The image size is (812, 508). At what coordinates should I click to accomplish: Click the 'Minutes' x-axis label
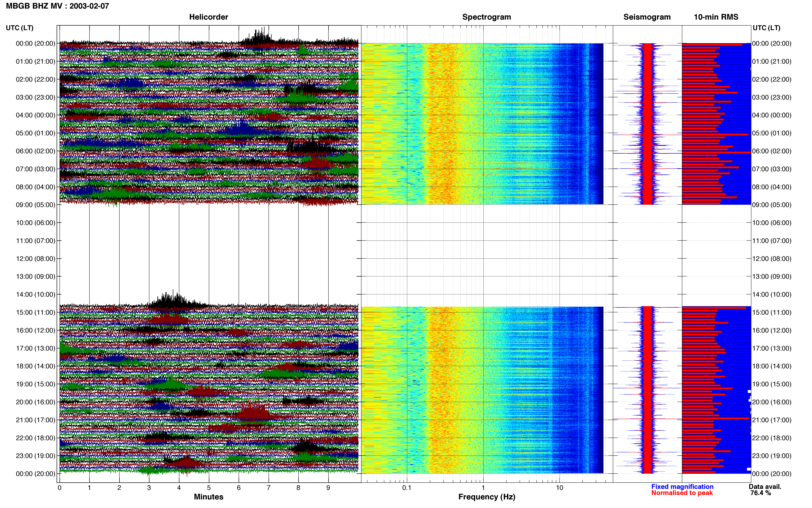[x=208, y=497]
